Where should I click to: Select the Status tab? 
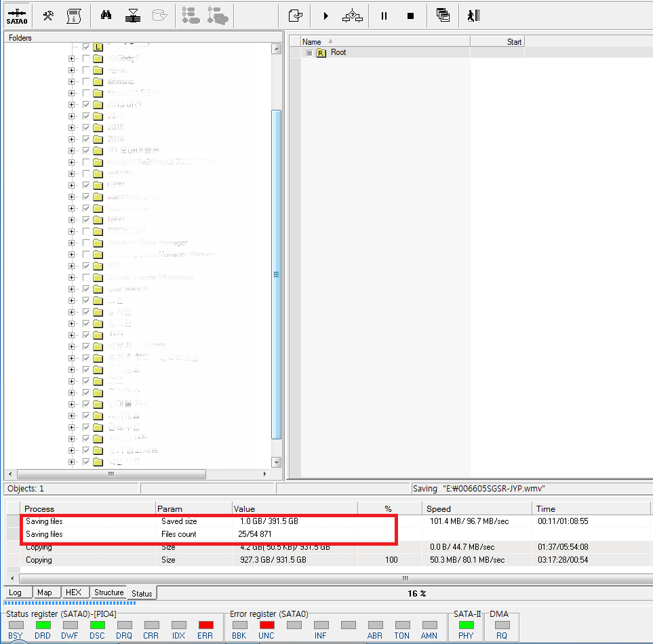pos(142,593)
